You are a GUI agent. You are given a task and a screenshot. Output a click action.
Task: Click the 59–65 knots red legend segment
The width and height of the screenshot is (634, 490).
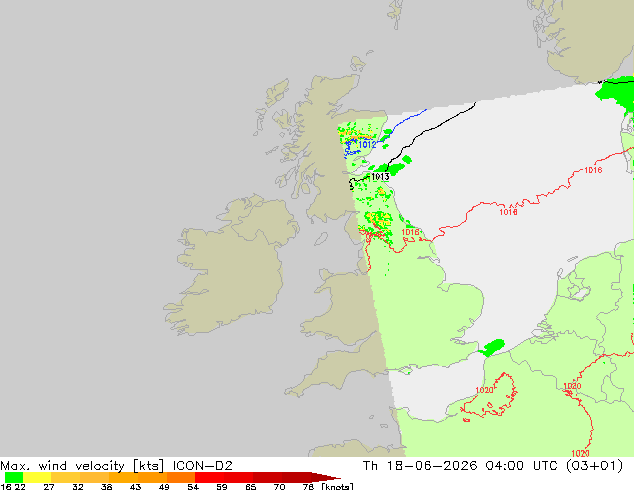(239, 477)
